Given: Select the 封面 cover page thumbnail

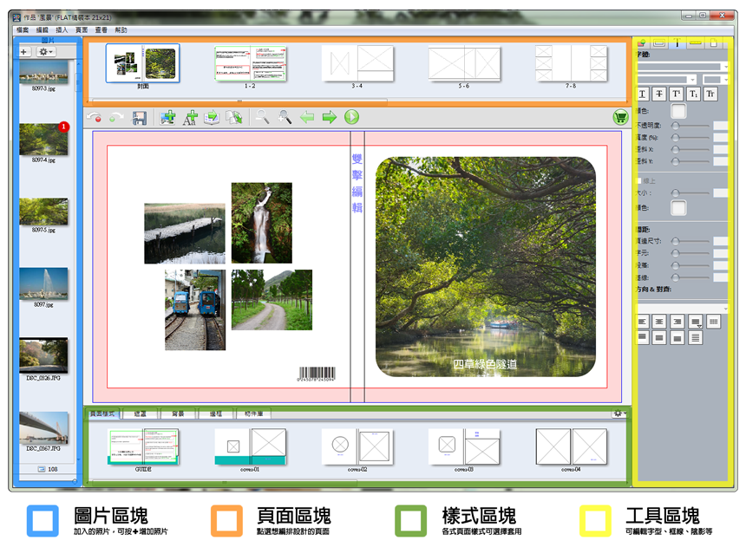Looking at the screenshot, I should [143, 63].
